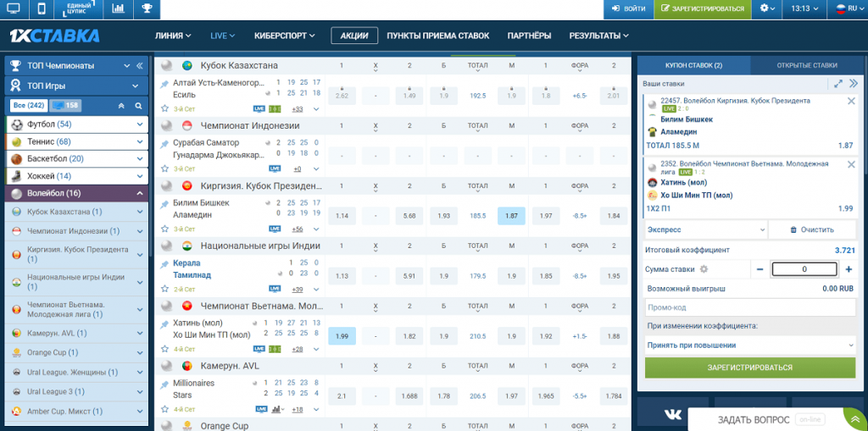Switch to the Открытые ставки tab
This screenshot has height=431, width=868.
click(806, 65)
